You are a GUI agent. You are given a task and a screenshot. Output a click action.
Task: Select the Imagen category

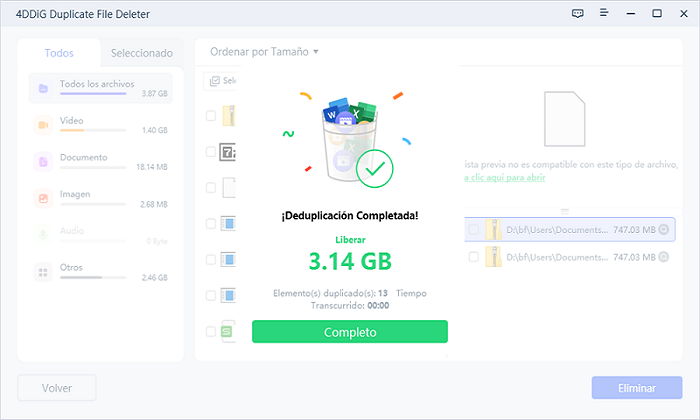tap(100, 199)
